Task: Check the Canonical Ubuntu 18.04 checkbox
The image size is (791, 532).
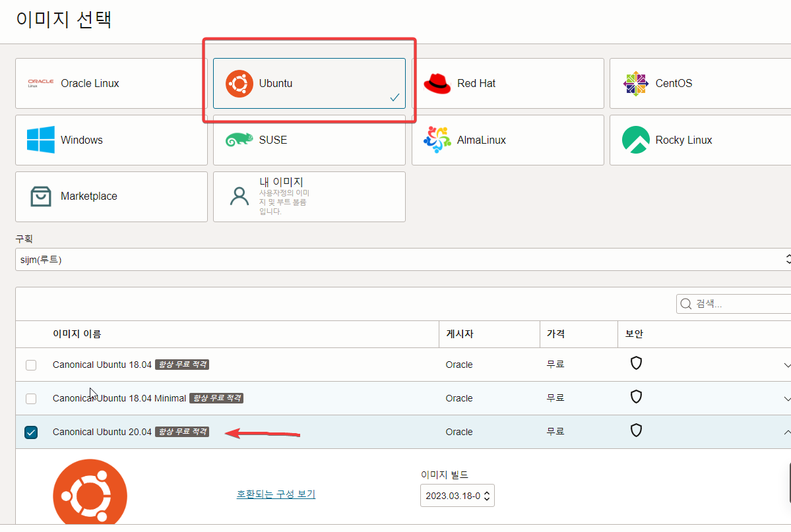Action: [31, 365]
